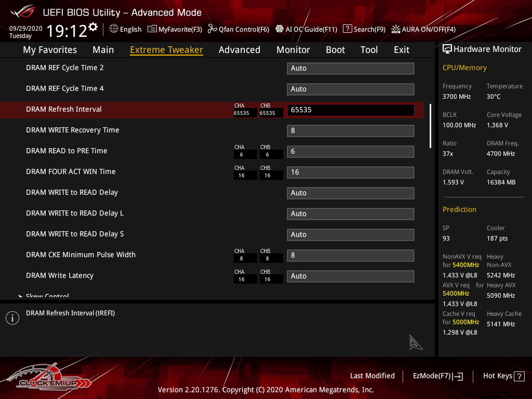Click the vertical scrollbar of the settings list

tap(430, 126)
